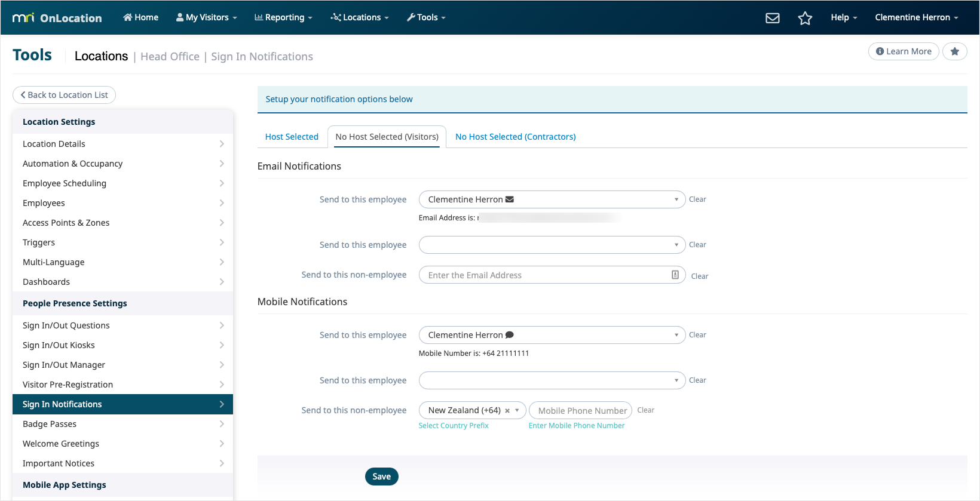980x501 pixels.
Task: Click the star button beside Learn More
Action: pyautogui.click(x=955, y=51)
